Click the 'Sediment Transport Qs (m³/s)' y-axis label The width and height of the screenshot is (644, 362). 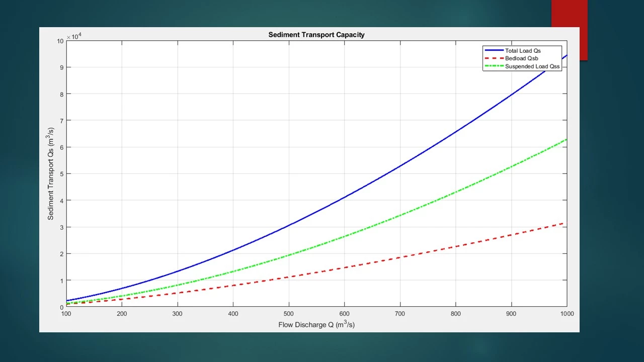coord(51,174)
